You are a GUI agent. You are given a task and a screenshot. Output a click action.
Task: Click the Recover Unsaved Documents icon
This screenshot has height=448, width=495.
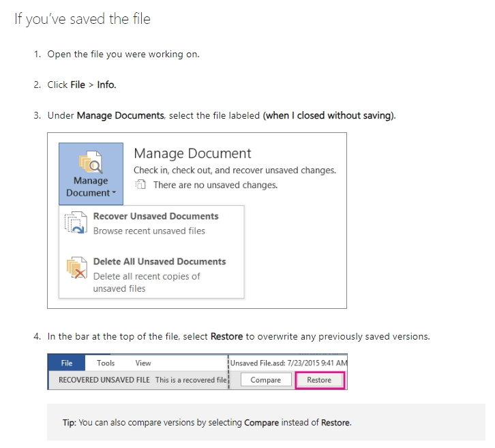76,222
